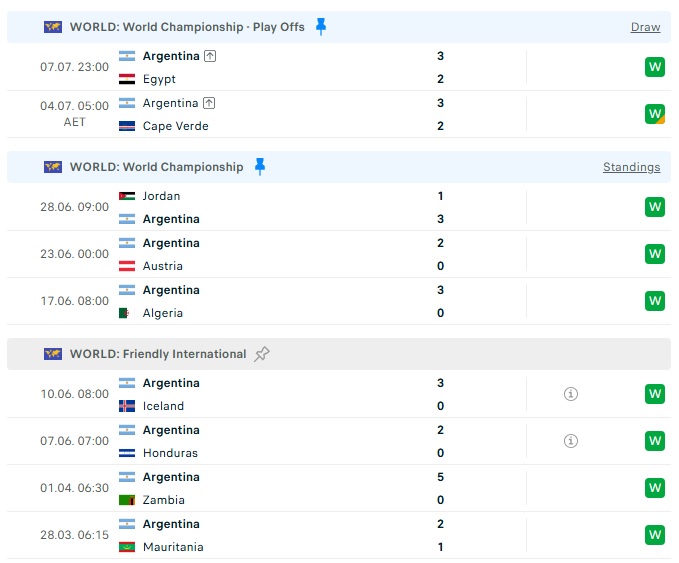This screenshot has width=679, height=563.
Task: Click the W badge for Cape Verde AET match
Action: tap(655, 114)
